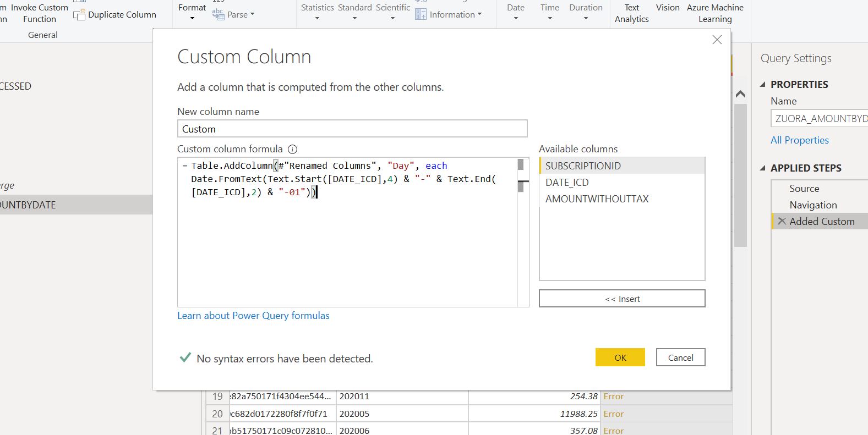Click the Information icon in ribbon
This screenshot has height=435, width=868.
point(421,14)
